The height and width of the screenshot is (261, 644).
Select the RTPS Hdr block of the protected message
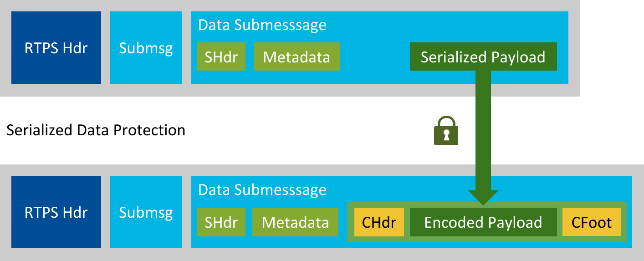[56, 212]
